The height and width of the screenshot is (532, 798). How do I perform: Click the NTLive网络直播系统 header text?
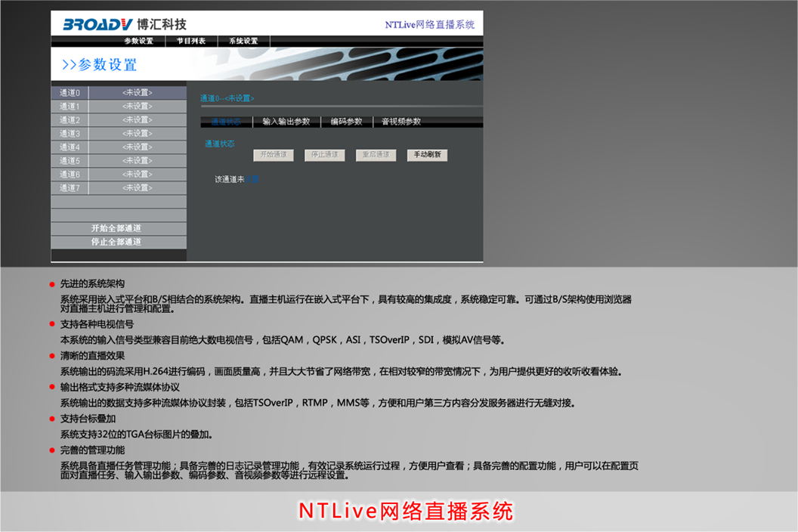click(429, 24)
